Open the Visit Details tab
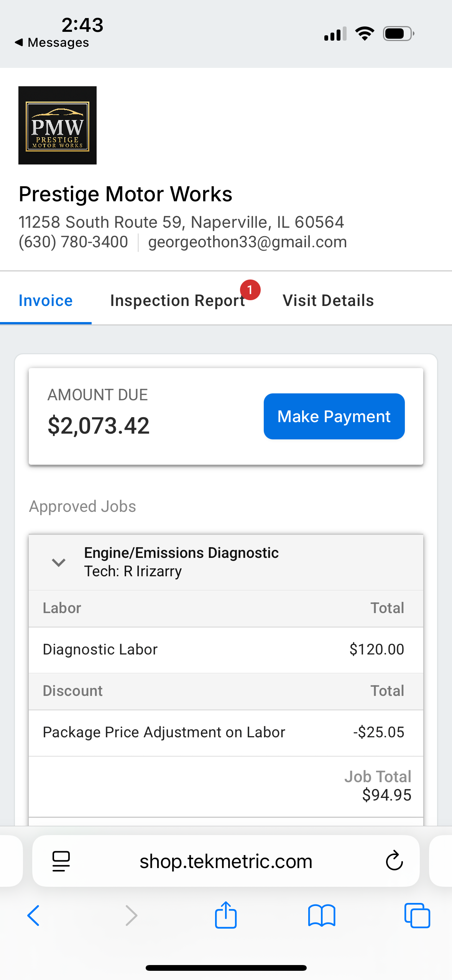The image size is (452, 980). point(328,301)
